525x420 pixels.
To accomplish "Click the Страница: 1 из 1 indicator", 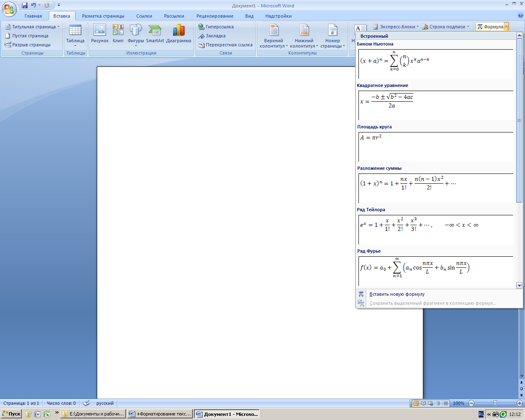I will tap(21, 403).
